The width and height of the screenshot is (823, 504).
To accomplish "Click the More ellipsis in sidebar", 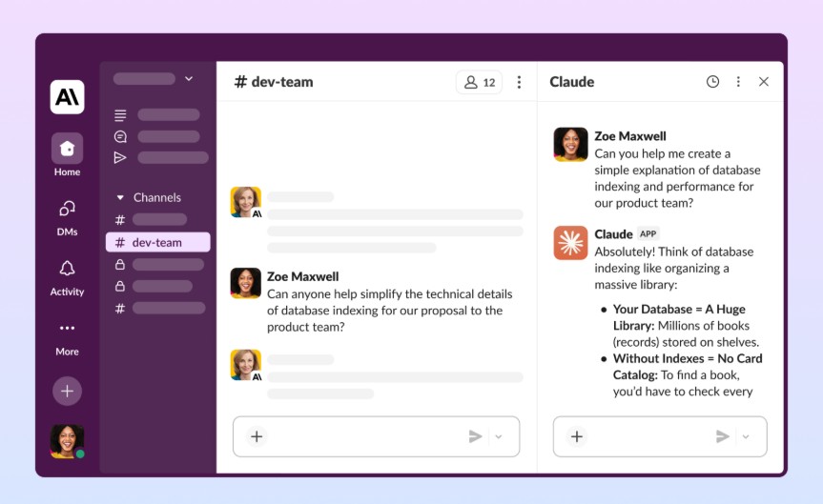I will pos(67,329).
